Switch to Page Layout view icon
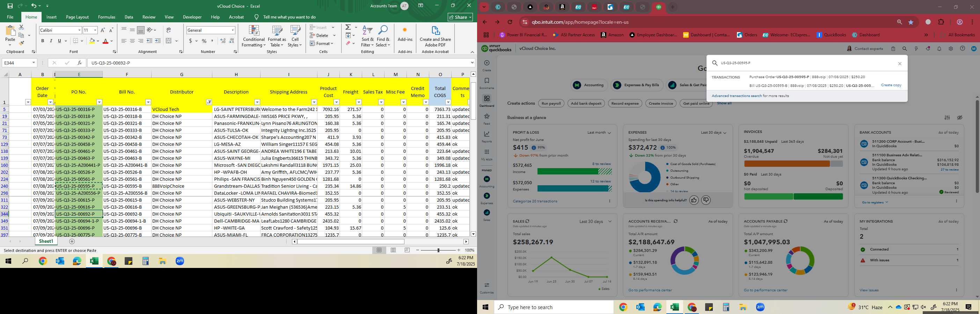The height and width of the screenshot is (314, 980). 393,250
